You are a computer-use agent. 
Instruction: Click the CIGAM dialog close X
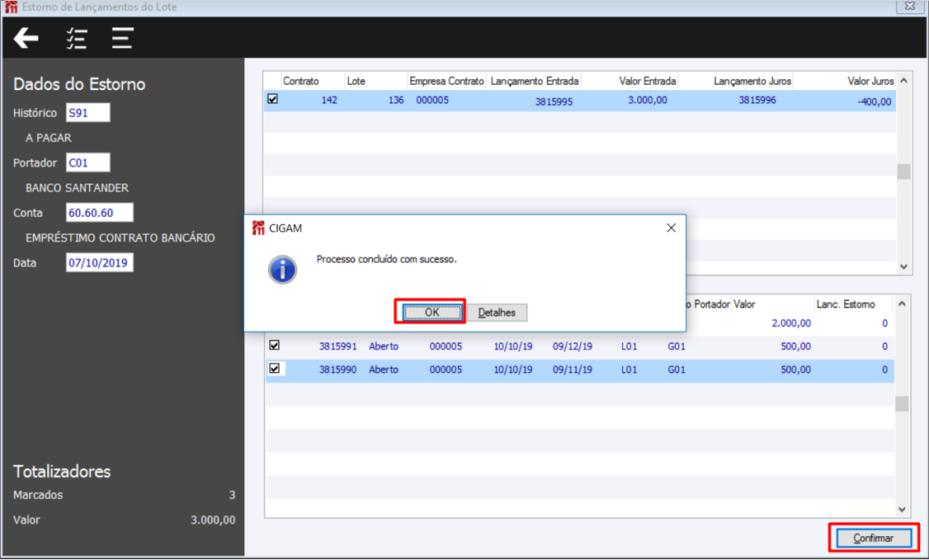[x=671, y=228]
